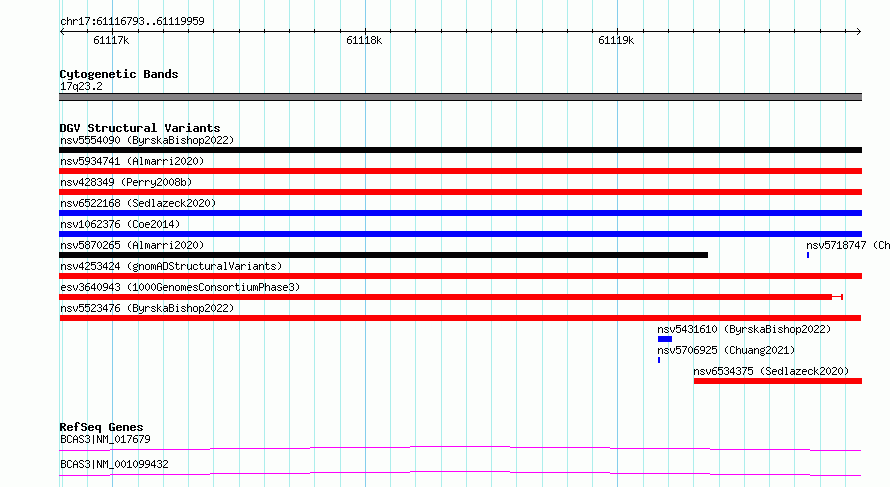Viewport: 890px width, 487px height.
Task: Open BCAS3|NM_017679 gene label
Action: tap(105, 439)
